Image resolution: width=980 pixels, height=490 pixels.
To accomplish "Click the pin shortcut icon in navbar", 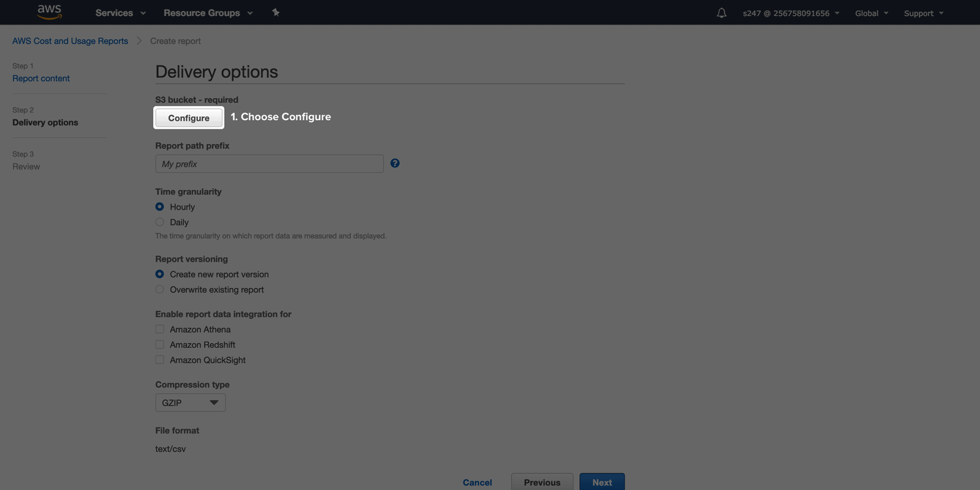I will tap(276, 12).
